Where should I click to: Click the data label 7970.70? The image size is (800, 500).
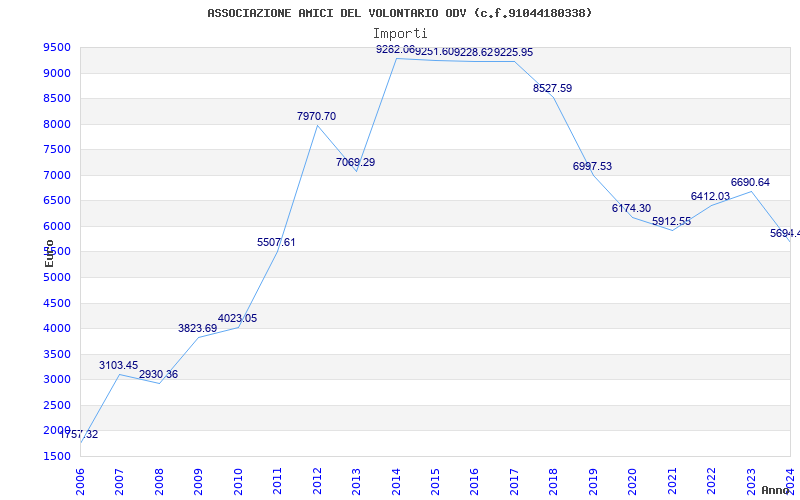pos(316,116)
